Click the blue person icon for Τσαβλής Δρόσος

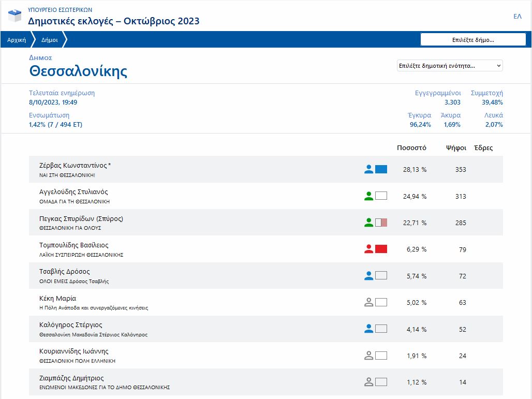[368, 276]
